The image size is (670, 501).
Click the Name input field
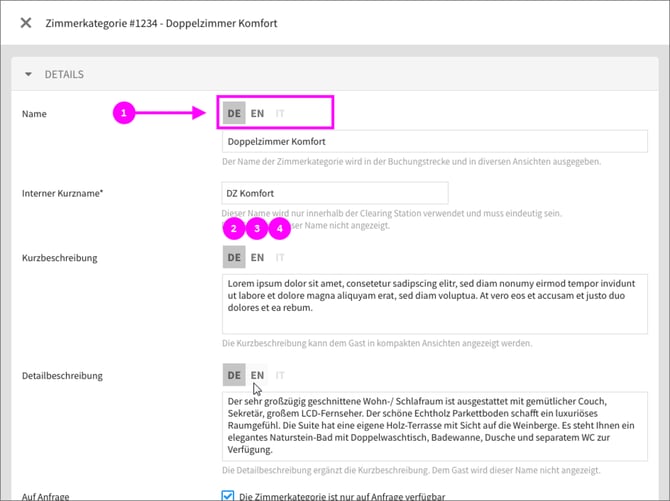[x=434, y=142]
